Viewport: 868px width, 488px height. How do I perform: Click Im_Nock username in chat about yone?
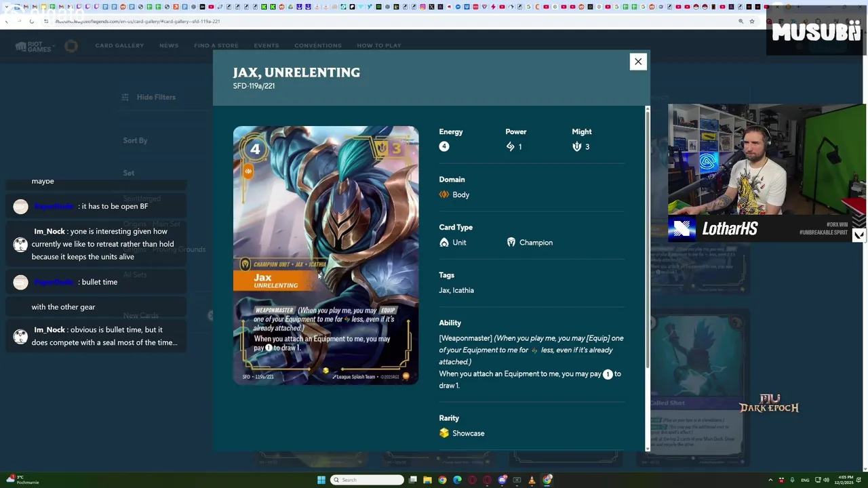point(50,231)
